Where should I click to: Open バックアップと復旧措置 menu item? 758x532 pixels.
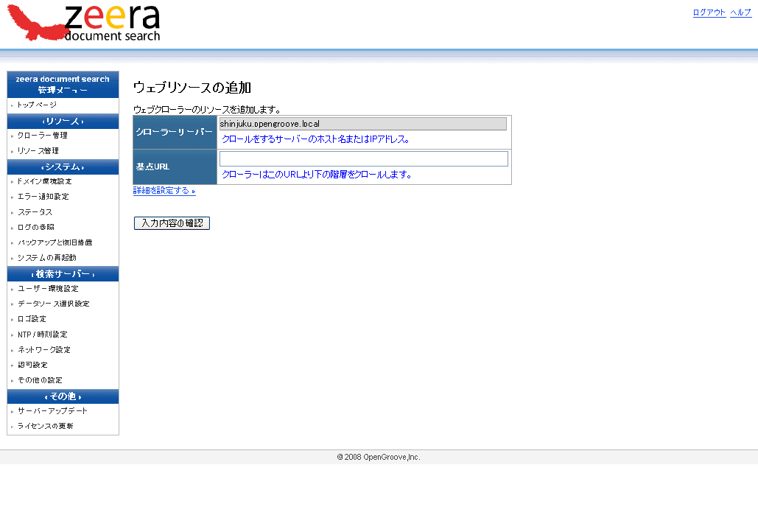55,242
